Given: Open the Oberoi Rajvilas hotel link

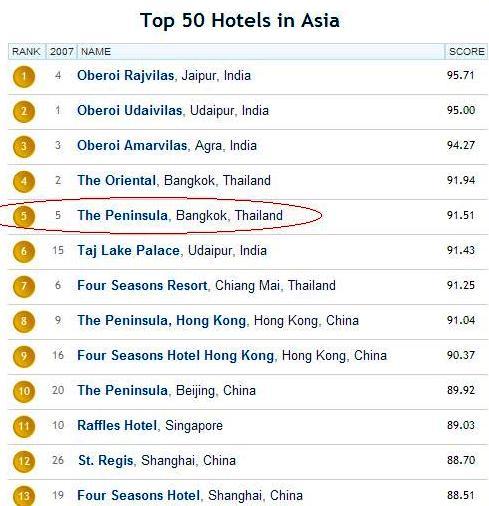Looking at the screenshot, I should [126, 76].
